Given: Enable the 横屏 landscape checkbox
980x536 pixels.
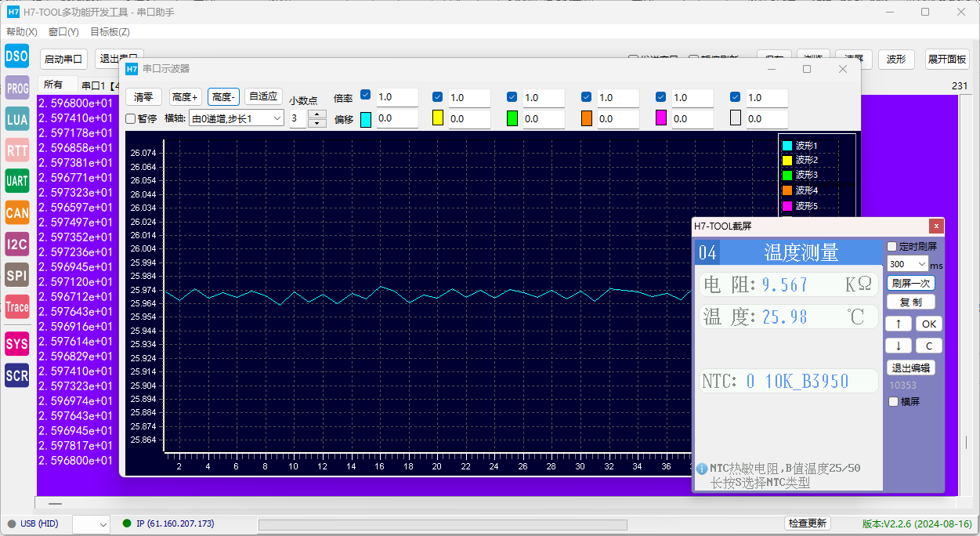Looking at the screenshot, I should tap(893, 401).
